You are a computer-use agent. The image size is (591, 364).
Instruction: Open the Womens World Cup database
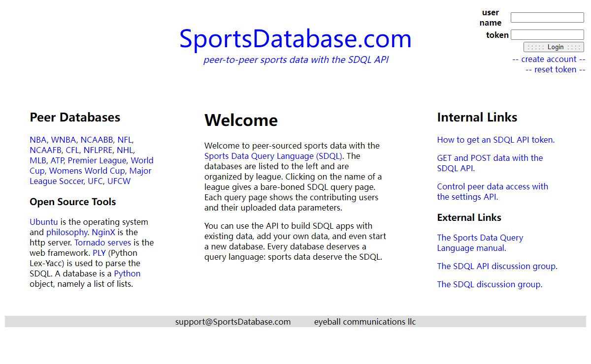87,171
